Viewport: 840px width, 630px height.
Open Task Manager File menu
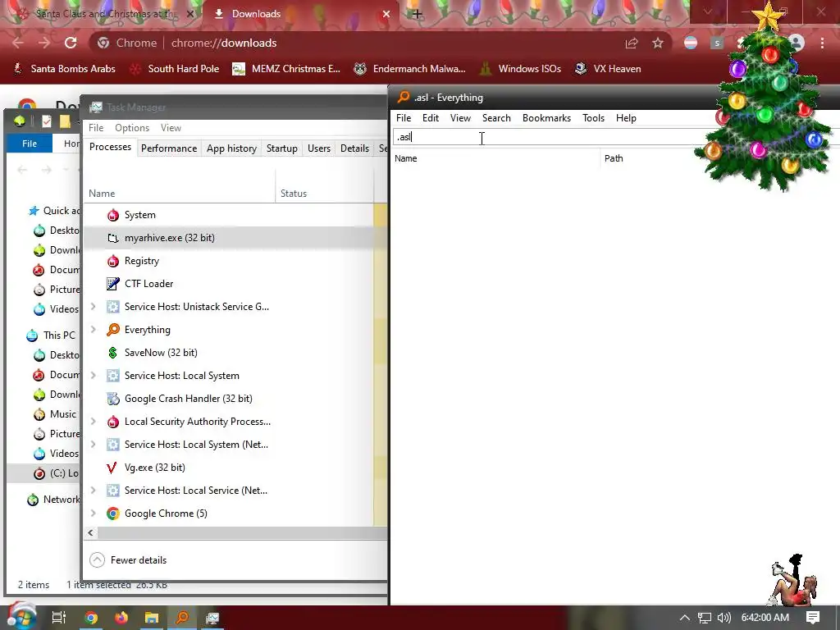tap(96, 127)
